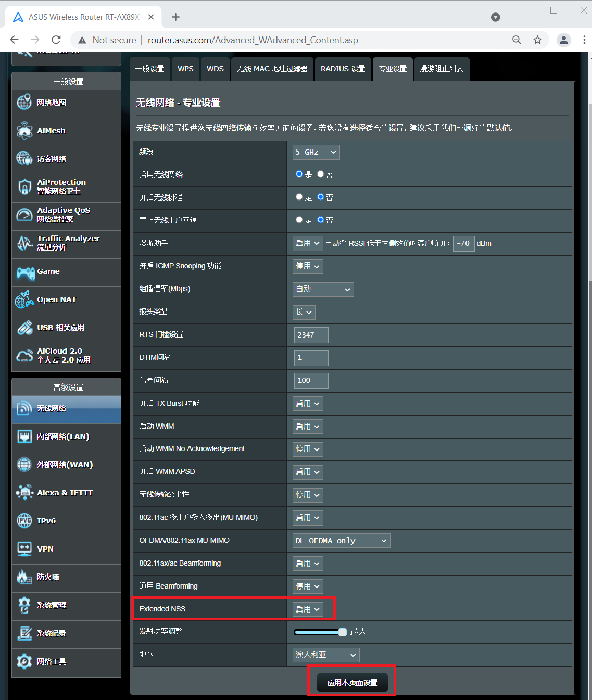Bookmark this page with the star icon
Viewport: 592px width, 700px height.
537,40
